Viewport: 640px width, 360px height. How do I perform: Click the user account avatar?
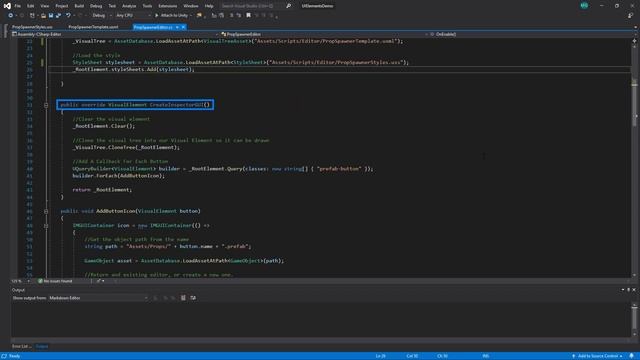point(584,6)
